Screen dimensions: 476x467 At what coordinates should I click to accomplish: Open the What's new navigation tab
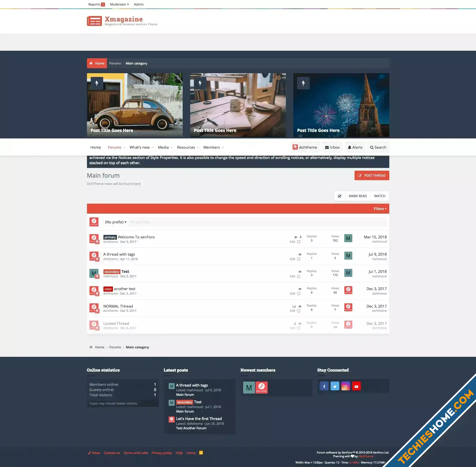pos(139,147)
